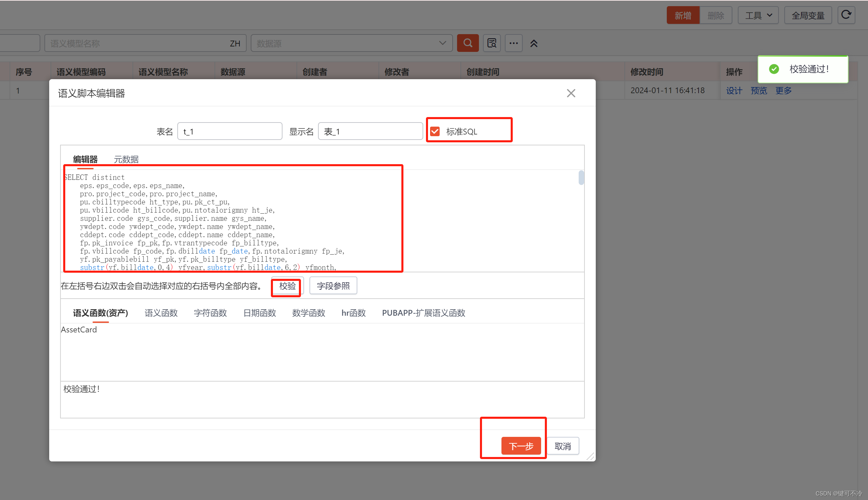This screenshot has height=500, width=868.
Task: Collapse the search panel via double-chevron icon
Action: point(533,43)
